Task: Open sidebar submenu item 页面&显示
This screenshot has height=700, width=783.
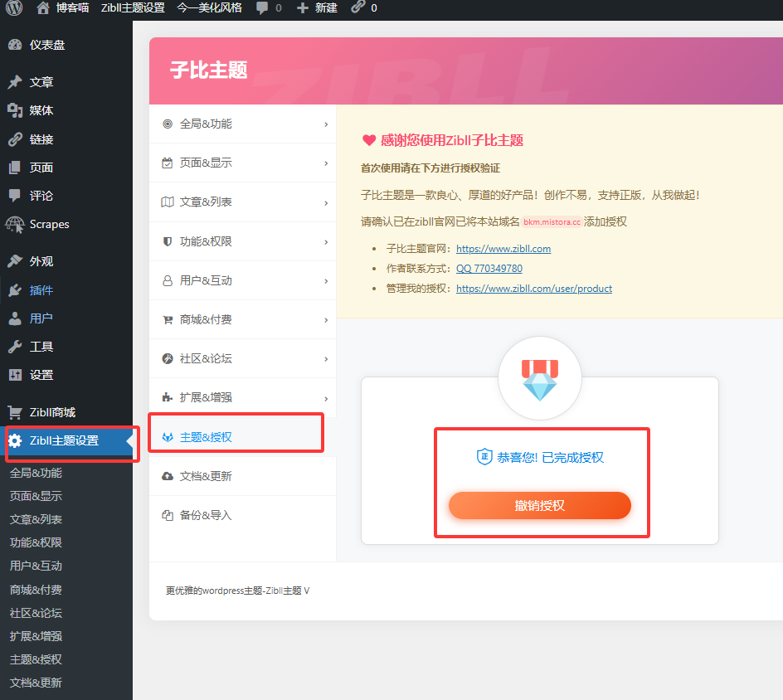Action: pyautogui.click(x=36, y=496)
